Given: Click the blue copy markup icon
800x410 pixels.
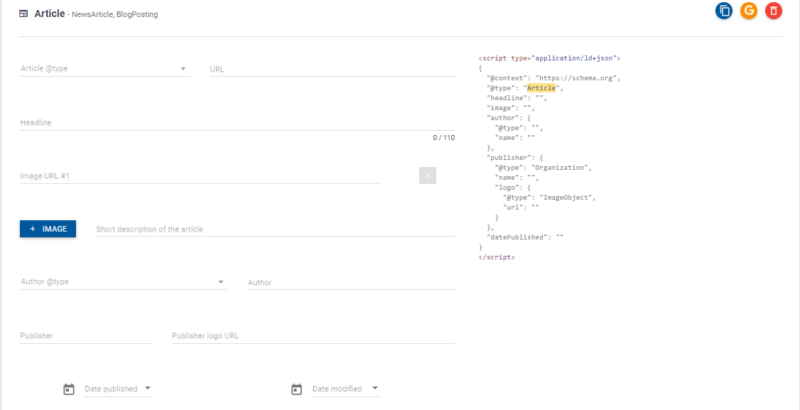Looking at the screenshot, I should 724,11.
